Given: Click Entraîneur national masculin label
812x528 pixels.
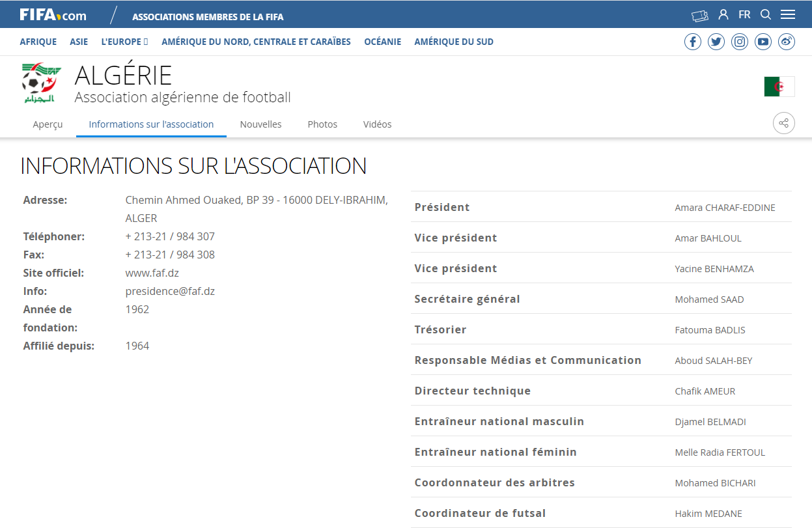Looking at the screenshot, I should [x=499, y=421].
